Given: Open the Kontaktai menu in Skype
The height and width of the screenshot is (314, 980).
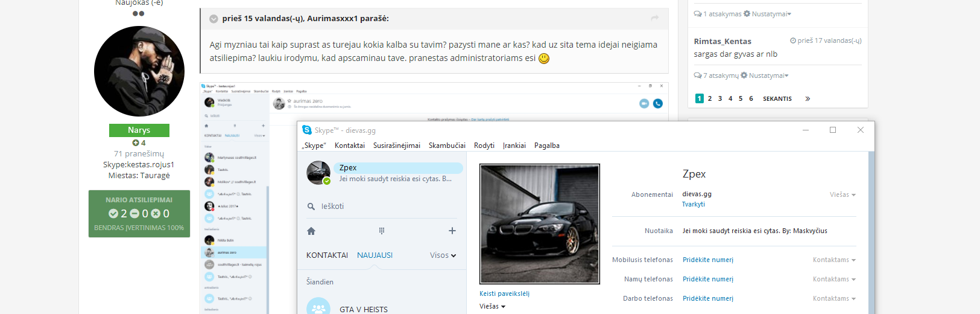Looking at the screenshot, I should click(350, 146).
